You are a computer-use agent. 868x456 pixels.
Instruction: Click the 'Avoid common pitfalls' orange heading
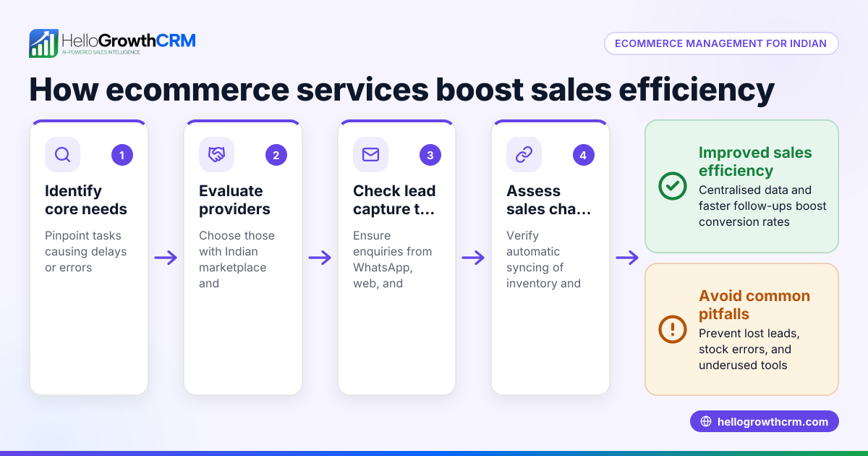[754, 305]
